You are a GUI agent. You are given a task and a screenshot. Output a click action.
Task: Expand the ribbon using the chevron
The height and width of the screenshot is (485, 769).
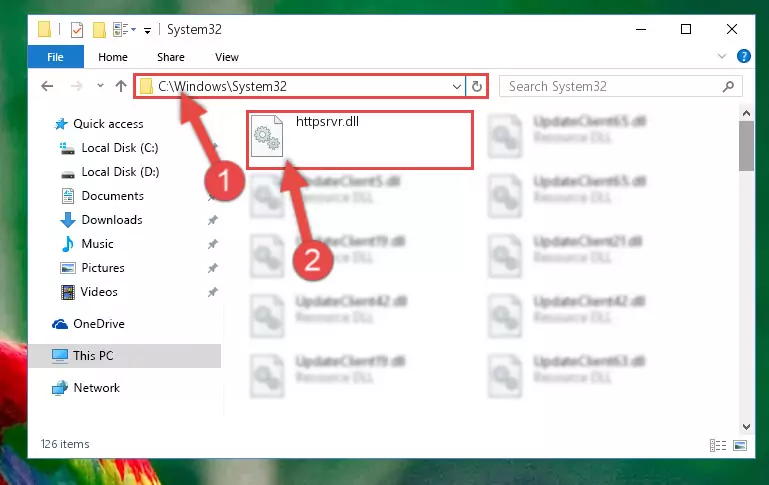[721, 56]
